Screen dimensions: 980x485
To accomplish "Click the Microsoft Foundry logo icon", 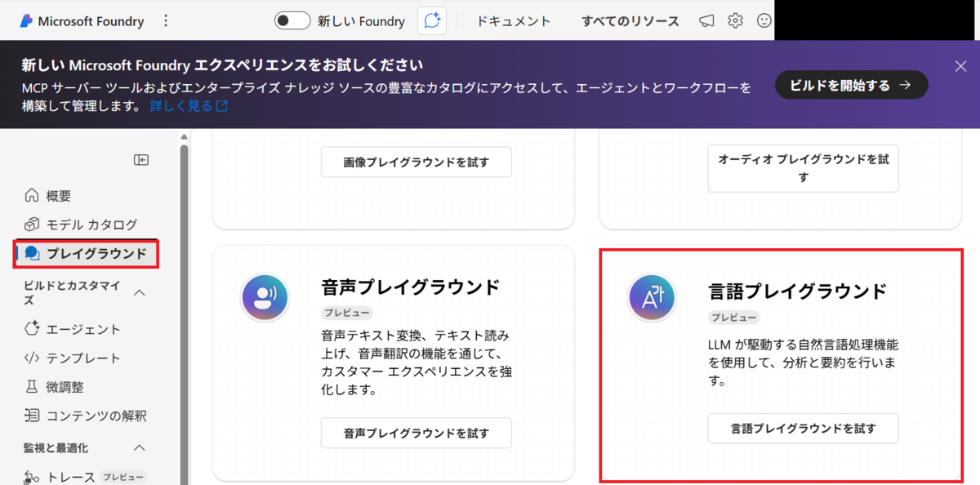I will click(x=26, y=20).
